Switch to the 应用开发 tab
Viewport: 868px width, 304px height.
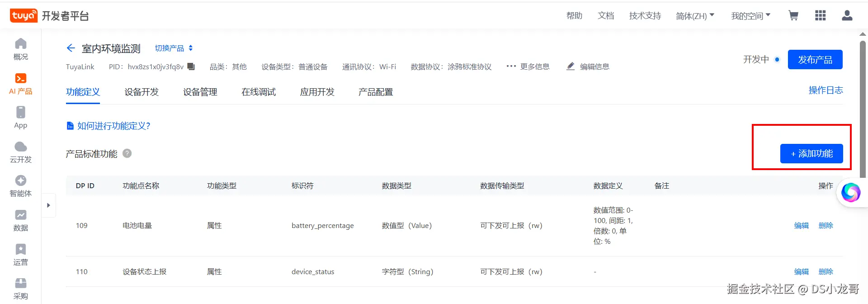click(x=317, y=92)
